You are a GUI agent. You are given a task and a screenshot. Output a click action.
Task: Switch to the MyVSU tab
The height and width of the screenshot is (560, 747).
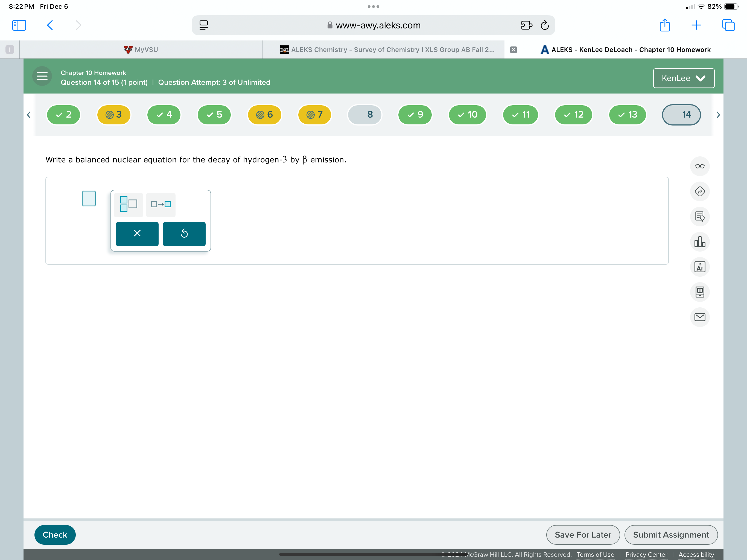click(141, 50)
